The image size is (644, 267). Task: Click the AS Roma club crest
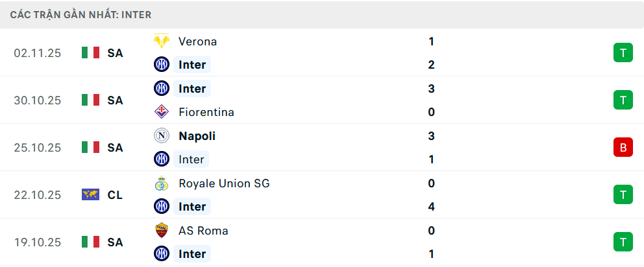click(161, 231)
